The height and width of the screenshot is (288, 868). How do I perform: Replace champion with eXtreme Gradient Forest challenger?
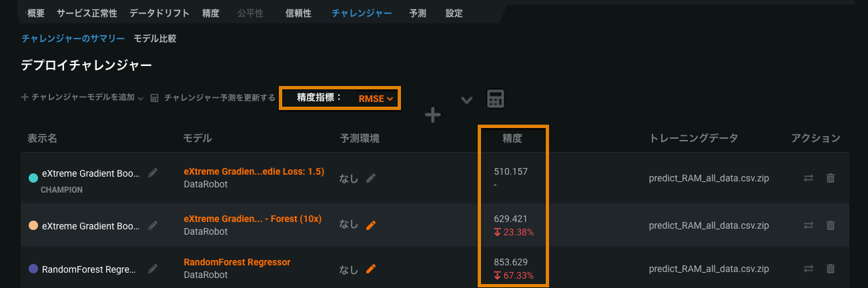809,225
